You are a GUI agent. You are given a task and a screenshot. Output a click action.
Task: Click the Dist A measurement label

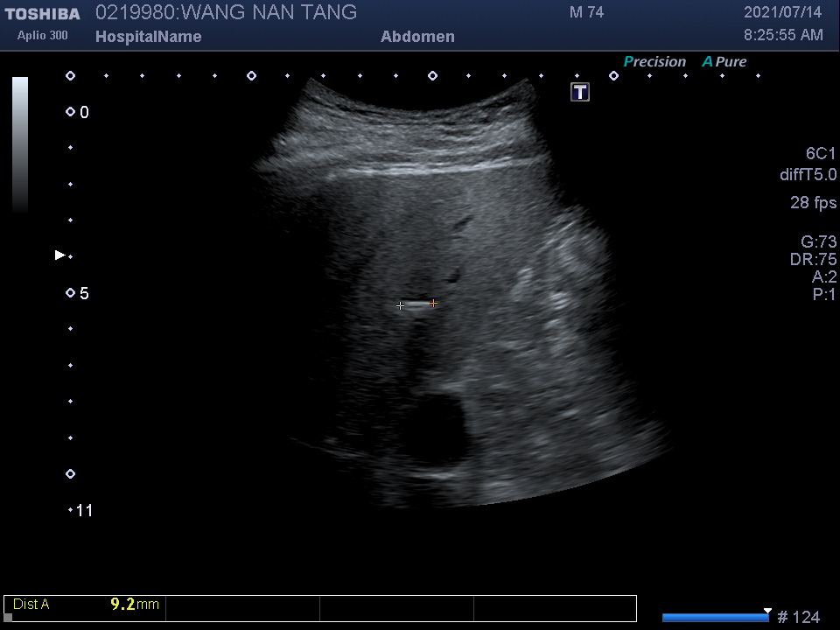[31, 605]
